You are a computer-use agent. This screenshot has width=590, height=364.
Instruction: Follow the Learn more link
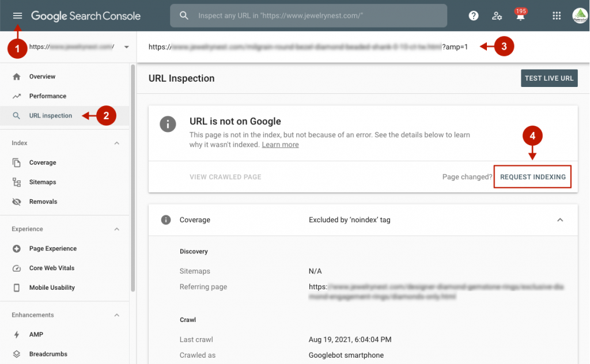[x=280, y=145]
